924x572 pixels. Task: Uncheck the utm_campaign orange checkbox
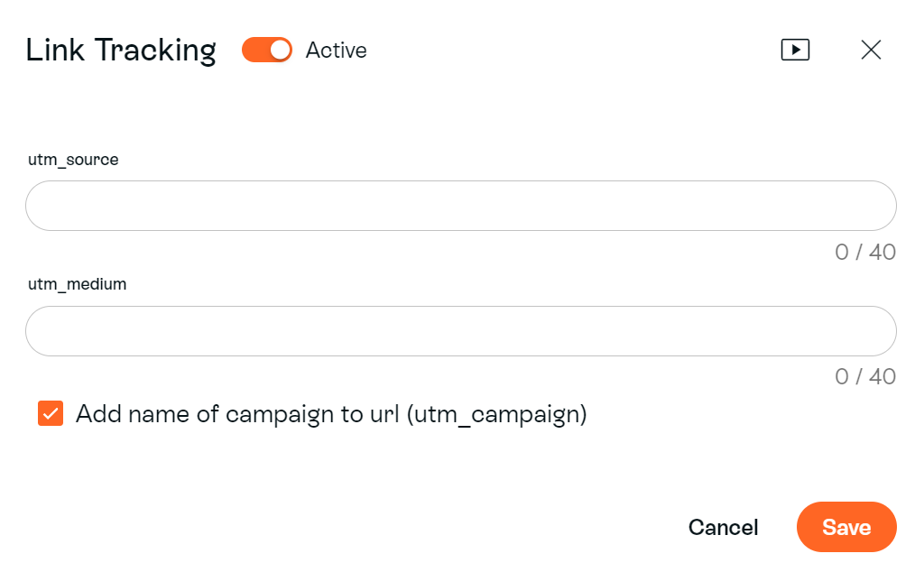[51, 413]
